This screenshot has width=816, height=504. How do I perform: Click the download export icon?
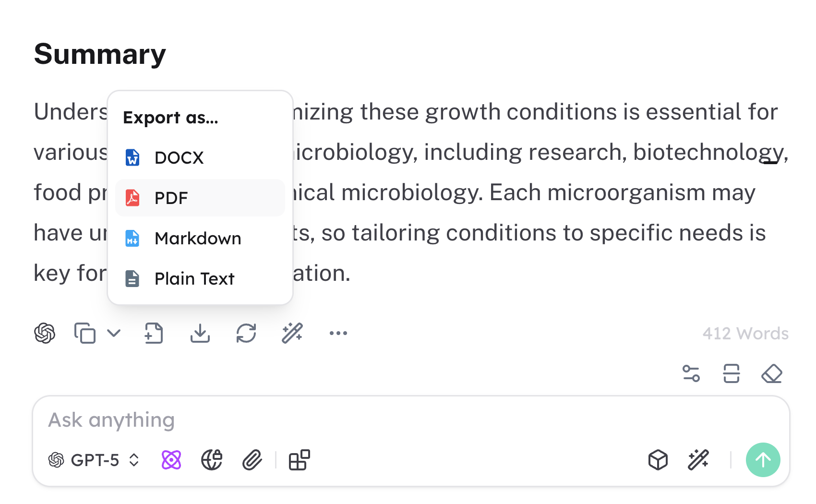point(200,333)
